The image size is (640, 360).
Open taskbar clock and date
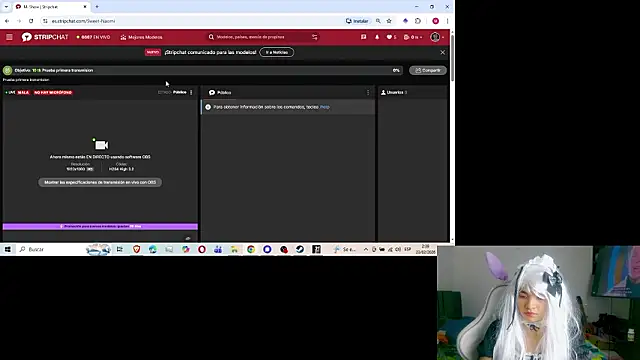point(425,249)
